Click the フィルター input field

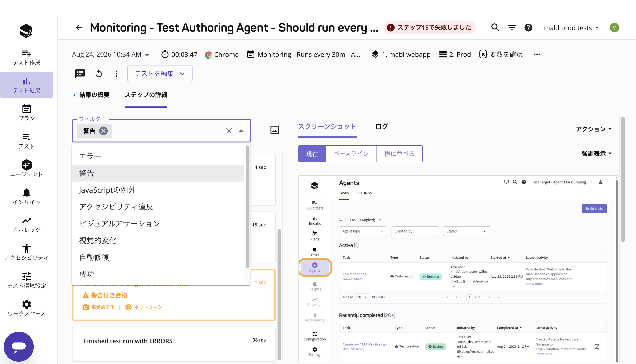click(x=161, y=131)
